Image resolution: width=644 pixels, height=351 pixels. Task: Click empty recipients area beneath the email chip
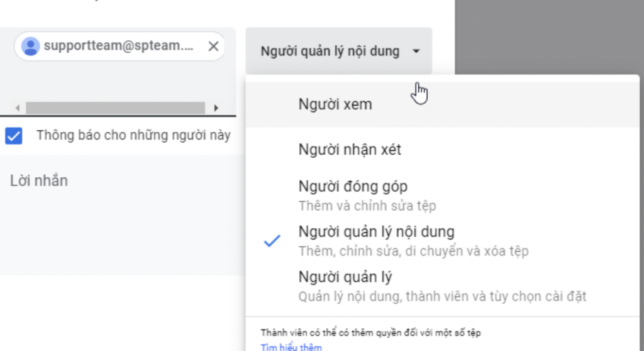click(x=119, y=82)
